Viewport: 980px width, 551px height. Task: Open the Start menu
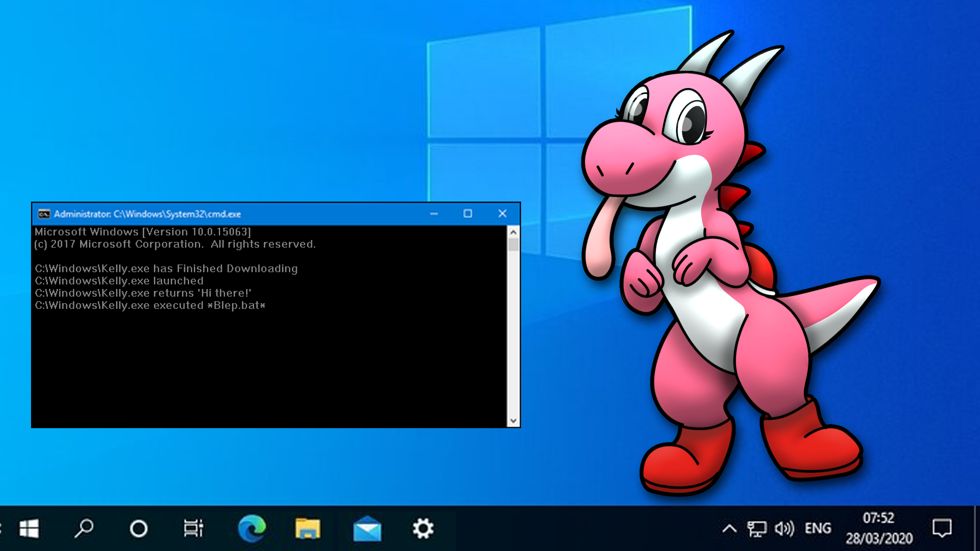point(29,528)
